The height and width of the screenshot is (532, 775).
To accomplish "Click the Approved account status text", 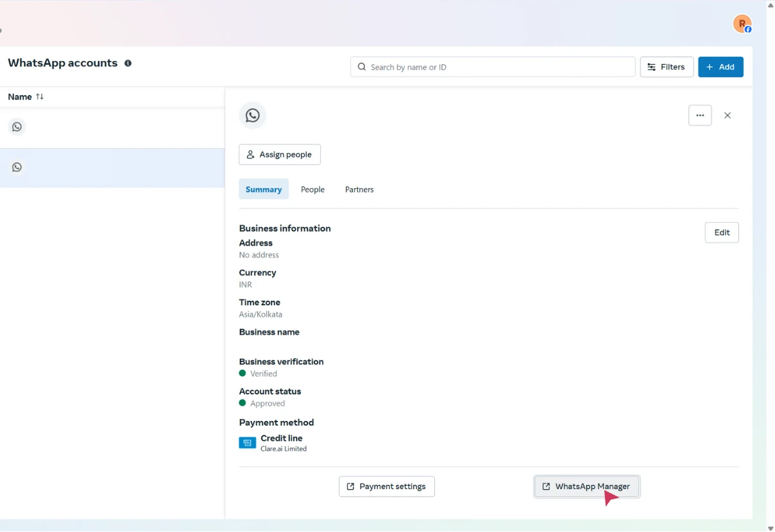I will click(268, 404).
